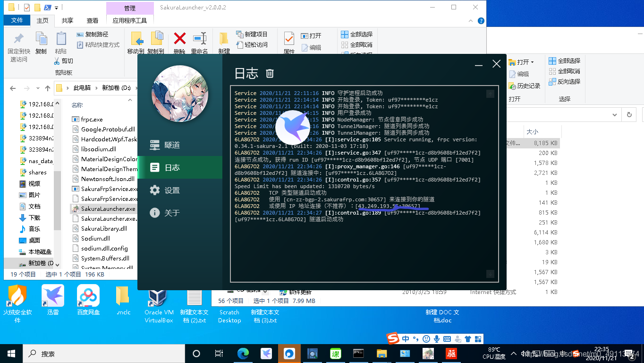Select the file frpc.exe

92,120
